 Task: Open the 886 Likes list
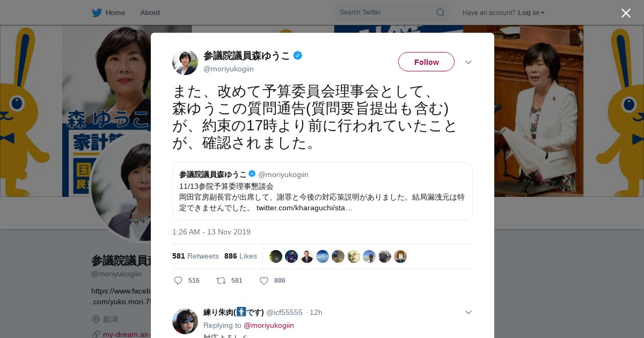pos(240,256)
